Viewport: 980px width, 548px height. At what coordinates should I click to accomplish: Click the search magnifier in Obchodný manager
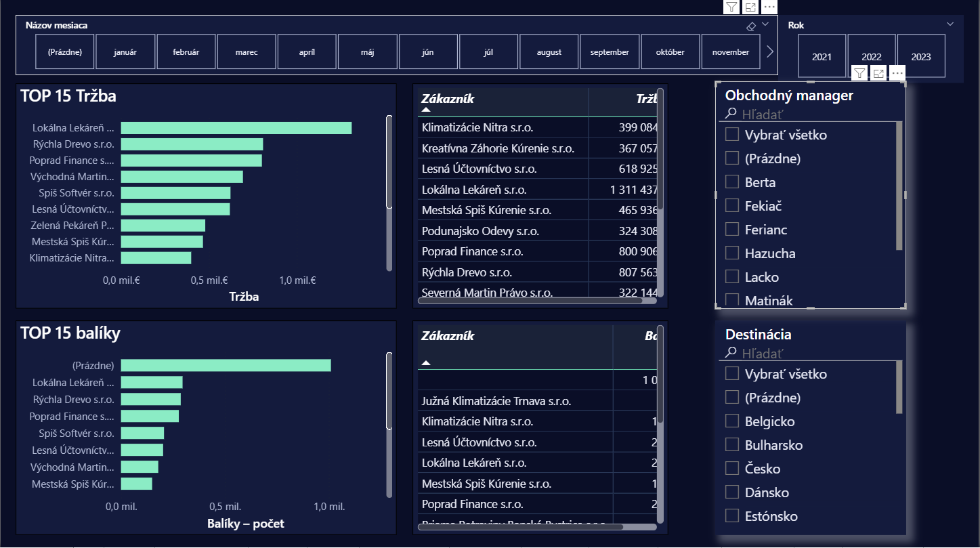pos(731,114)
